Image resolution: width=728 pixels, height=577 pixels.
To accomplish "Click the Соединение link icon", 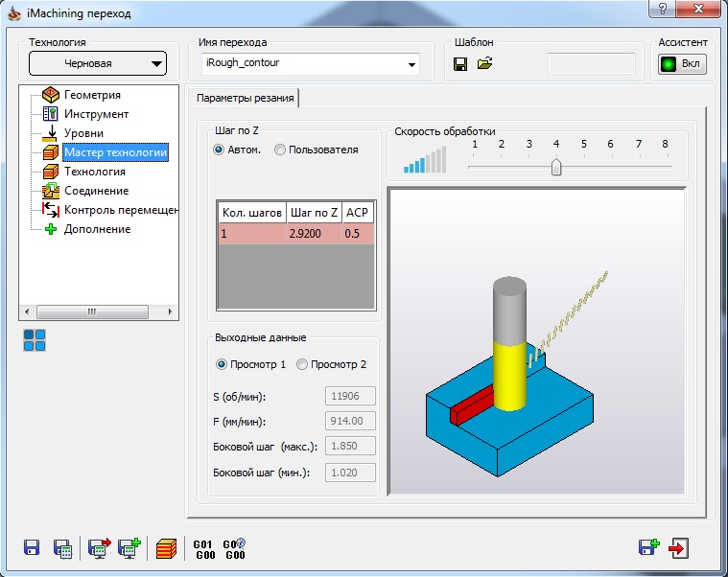I will click(x=50, y=191).
